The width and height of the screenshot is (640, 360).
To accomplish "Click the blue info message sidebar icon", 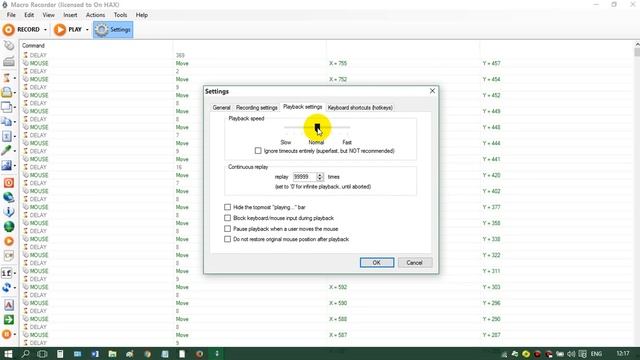I will [x=9, y=212].
